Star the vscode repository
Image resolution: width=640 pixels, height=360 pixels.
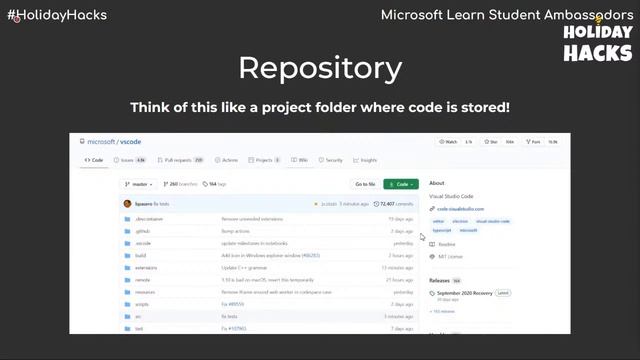click(x=491, y=142)
